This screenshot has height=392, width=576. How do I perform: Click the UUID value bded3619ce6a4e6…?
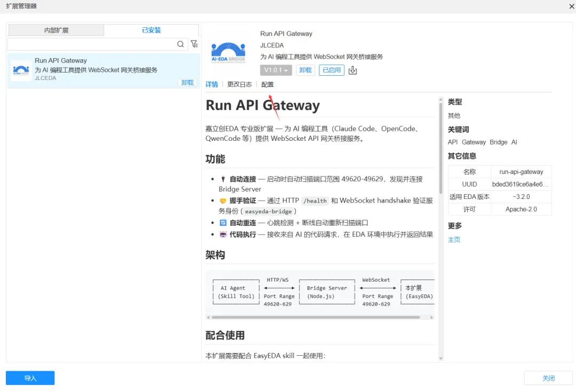(520, 184)
